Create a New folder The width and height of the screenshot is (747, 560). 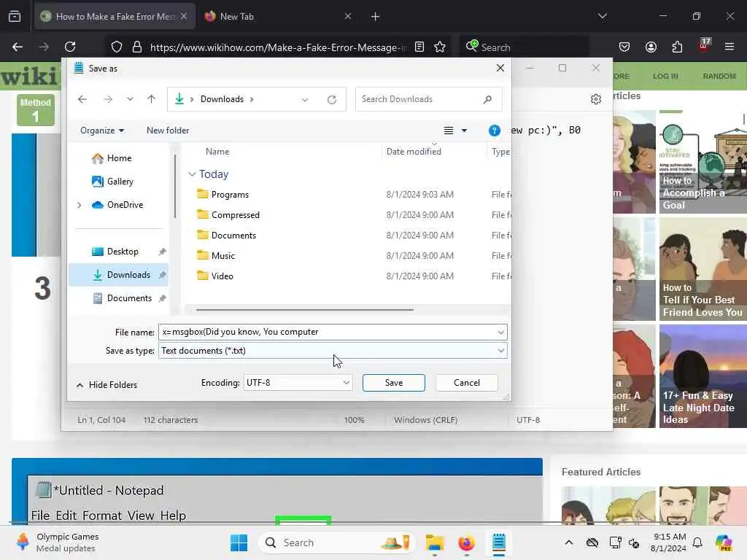(168, 131)
